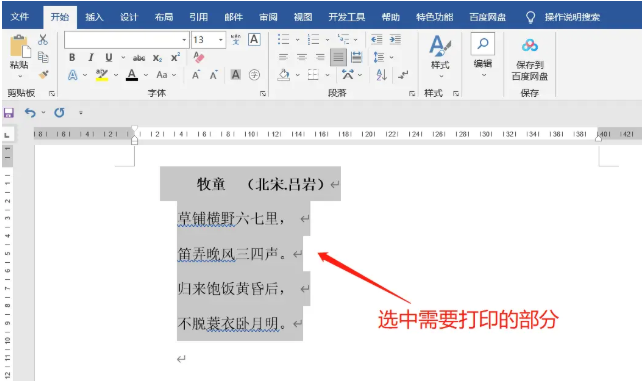Expand the Paste options arrow
The width and height of the screenshot is (644, 381).
[x=20, y=76]
